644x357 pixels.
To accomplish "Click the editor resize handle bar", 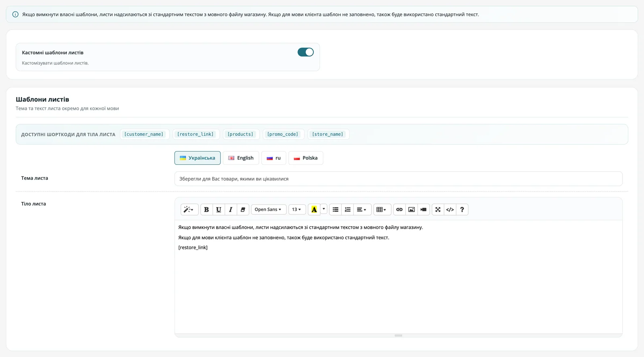I will [x=398, y=335].
